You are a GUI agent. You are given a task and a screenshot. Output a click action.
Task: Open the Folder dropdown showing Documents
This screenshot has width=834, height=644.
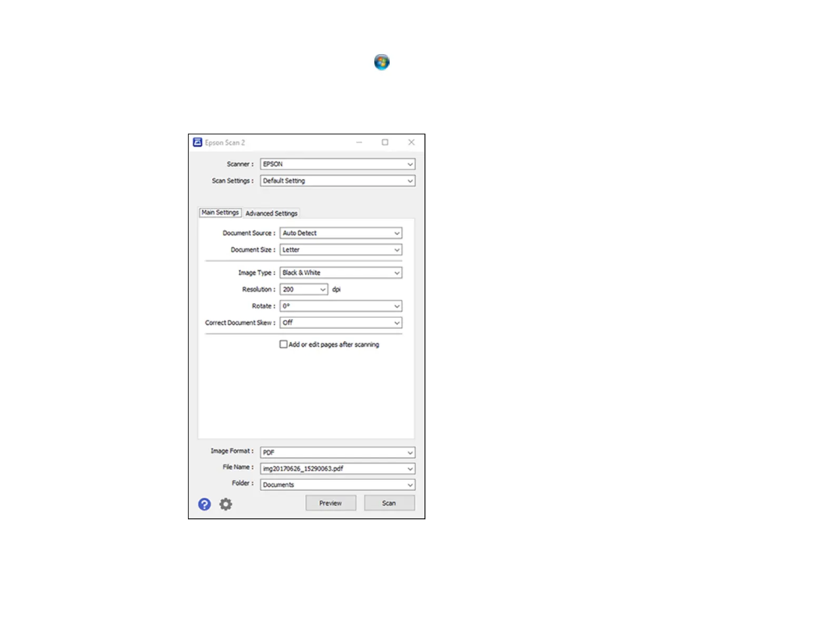click(x=337, y=485)
